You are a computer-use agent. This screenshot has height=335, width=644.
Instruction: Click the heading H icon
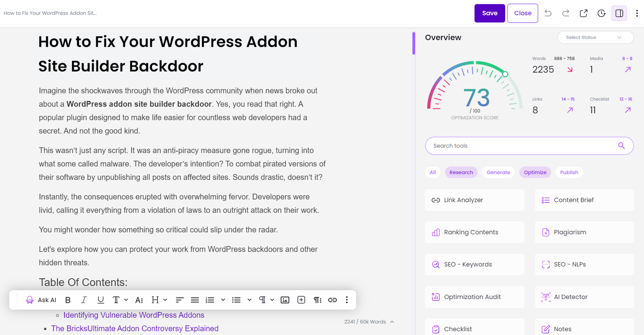click(155, 300)
